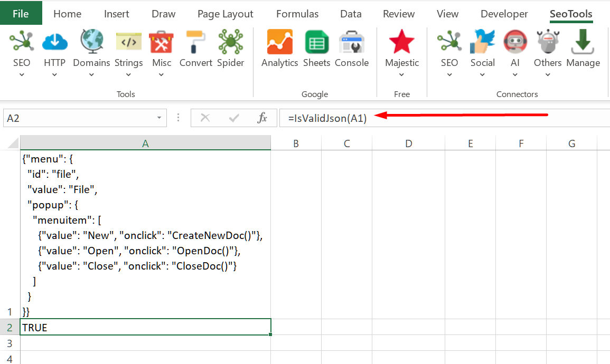Open the Developer ribbon tab
The image size is (610, 364).
tap(503, 14)
